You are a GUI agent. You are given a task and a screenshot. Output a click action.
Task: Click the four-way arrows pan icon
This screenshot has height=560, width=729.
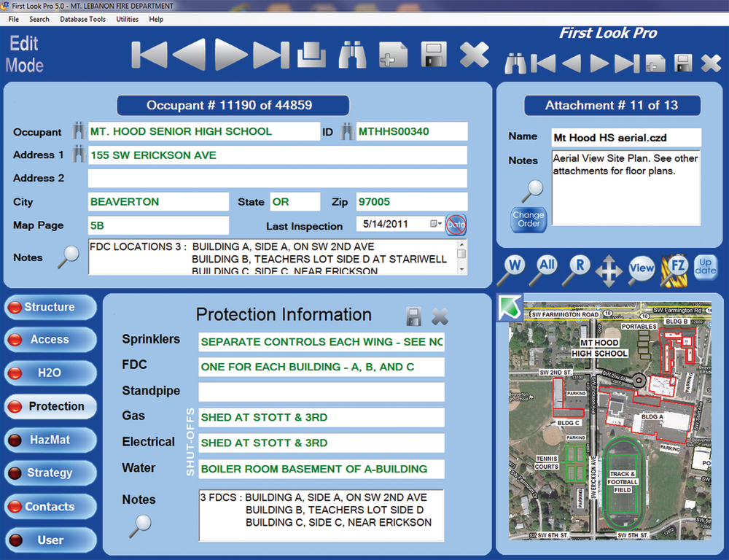609,271
